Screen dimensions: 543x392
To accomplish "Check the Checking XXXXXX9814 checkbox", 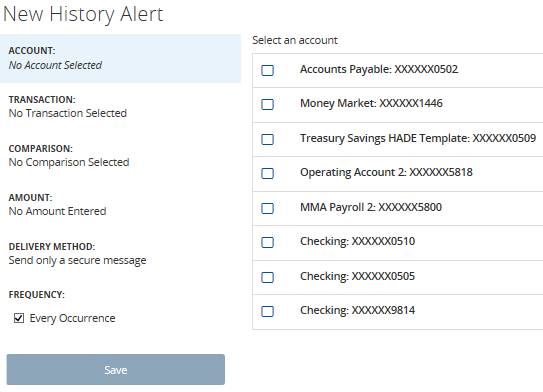I will 267,311.
